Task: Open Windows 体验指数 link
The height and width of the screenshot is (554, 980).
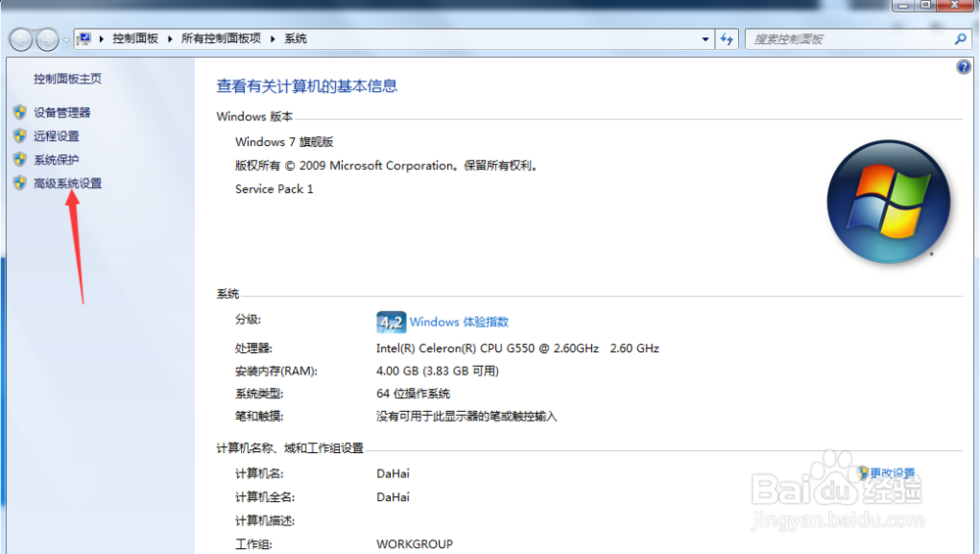Action: point(460,322)
